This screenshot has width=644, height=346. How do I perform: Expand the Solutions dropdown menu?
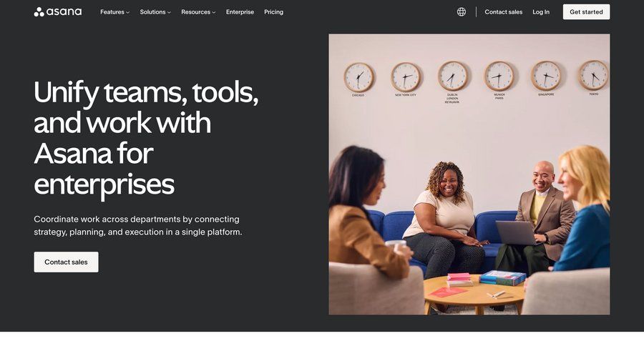coord(155,12)
